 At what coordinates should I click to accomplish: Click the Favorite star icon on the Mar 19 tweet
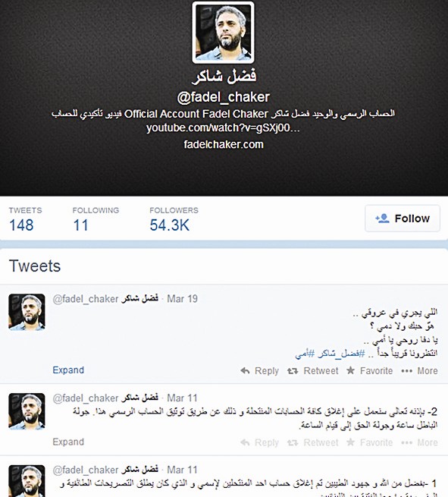tap(350, 370)
